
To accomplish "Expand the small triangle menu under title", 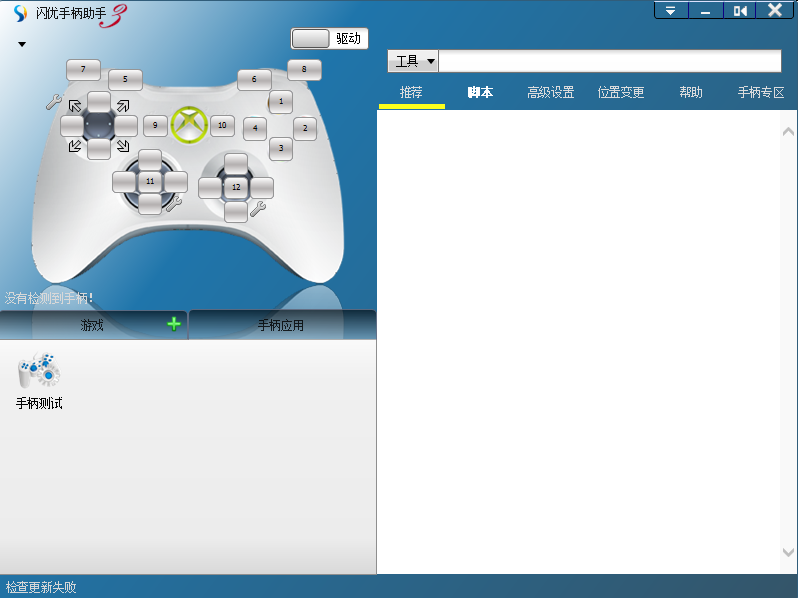I will (x=22, y=44).
